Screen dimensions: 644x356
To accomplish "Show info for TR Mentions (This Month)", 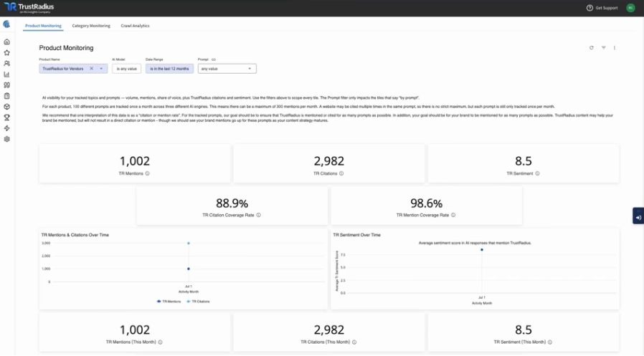I will coord(160,342).
